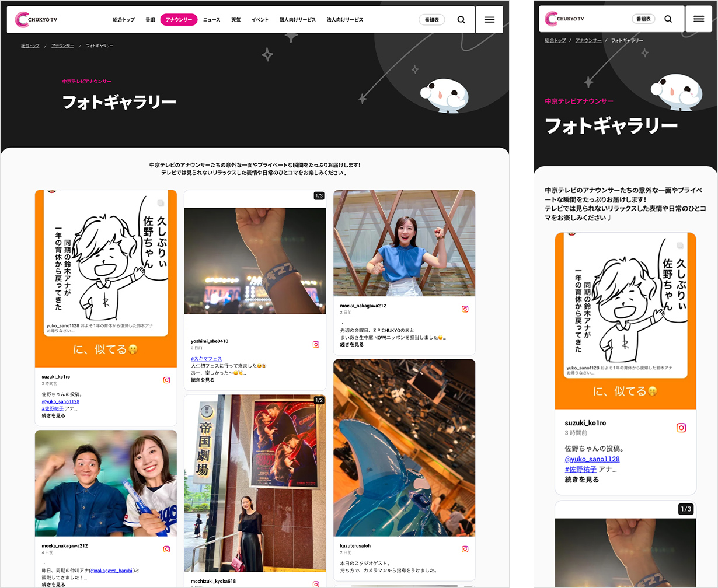Open the ニュース menu item
The width and height of the screenshot is (718, 588).
[x=211, y=20]
